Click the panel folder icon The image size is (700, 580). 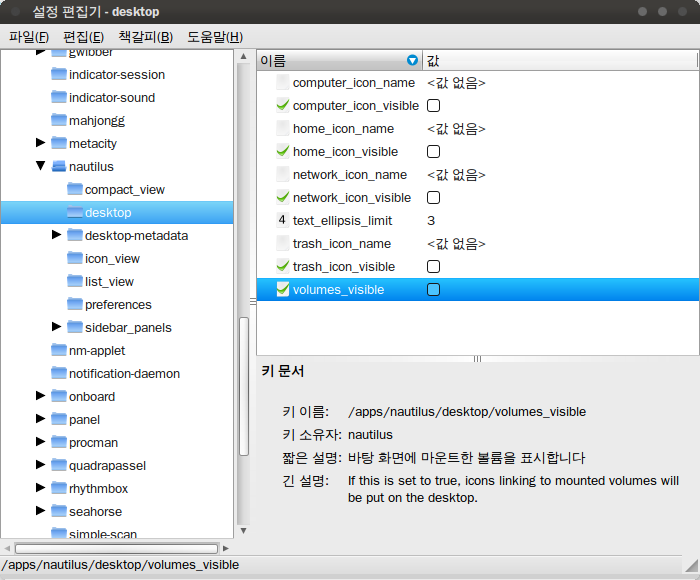click(x=59, y=419)
